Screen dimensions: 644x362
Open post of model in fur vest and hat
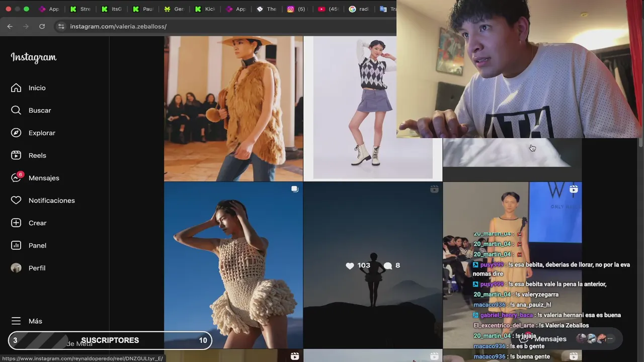point(233,109)
